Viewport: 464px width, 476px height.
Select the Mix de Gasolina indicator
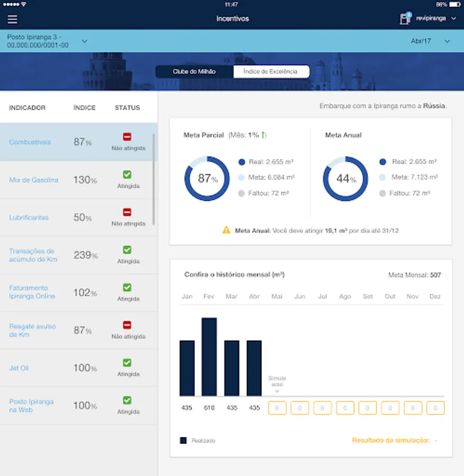[79, 180]
